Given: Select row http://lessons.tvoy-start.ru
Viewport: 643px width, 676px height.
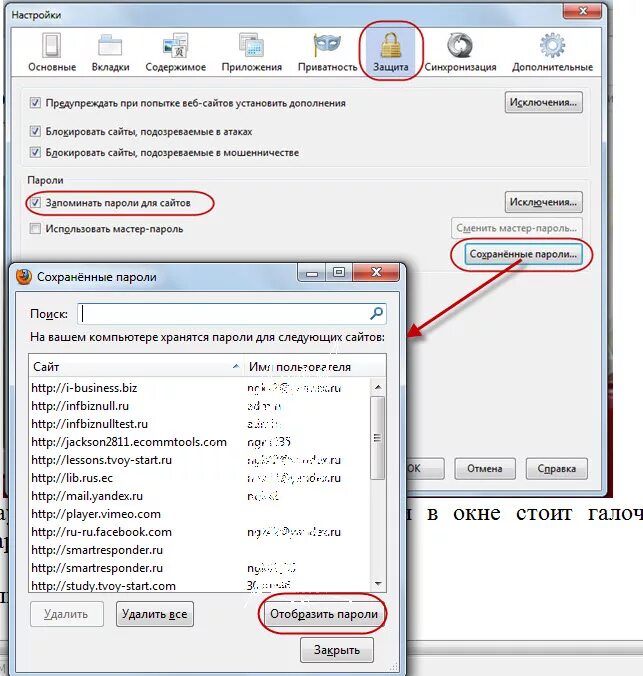Looking at the screenshot, I should click(x=200, y=460).
